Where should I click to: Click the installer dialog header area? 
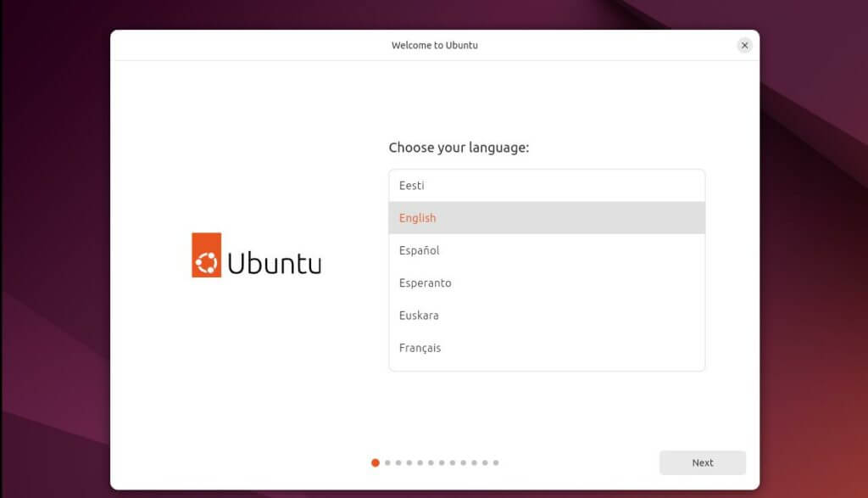click(x=434, y=45)
